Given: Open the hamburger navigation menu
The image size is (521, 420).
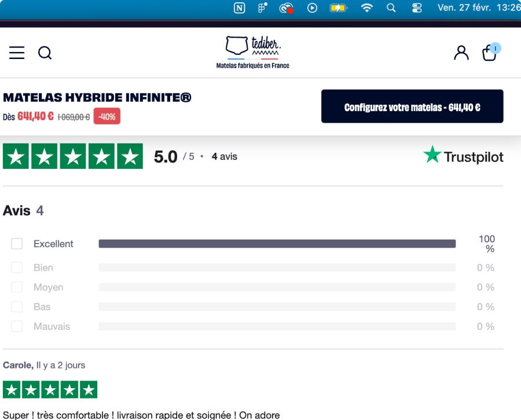Looking at the screenshot, I should (x=17, y=53).
